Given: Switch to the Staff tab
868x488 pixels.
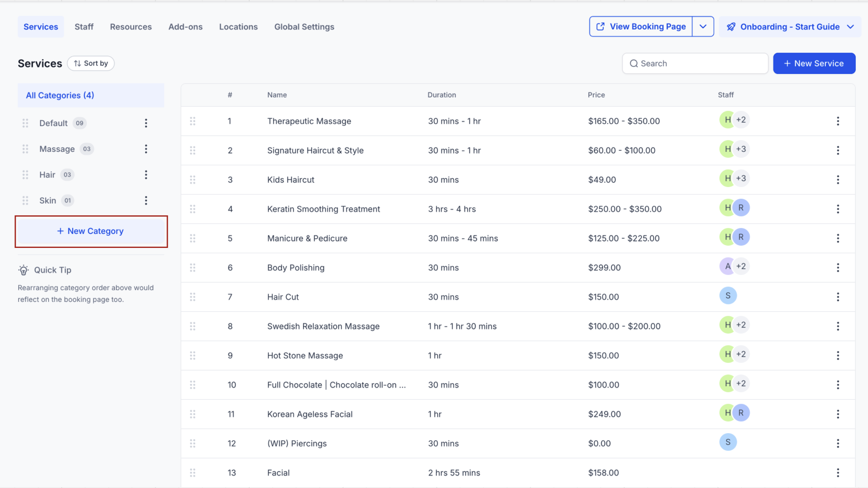Looking at the screenshot, I should click(84, 27).
